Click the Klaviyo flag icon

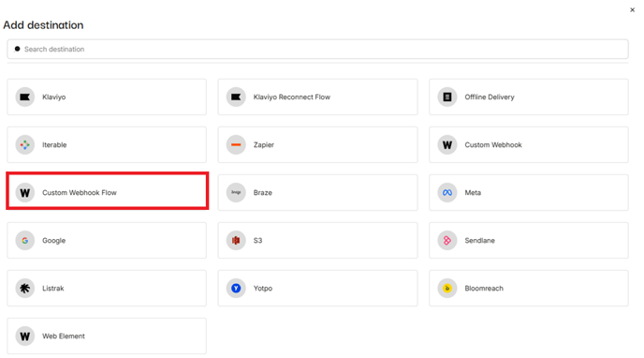(25, 97)
